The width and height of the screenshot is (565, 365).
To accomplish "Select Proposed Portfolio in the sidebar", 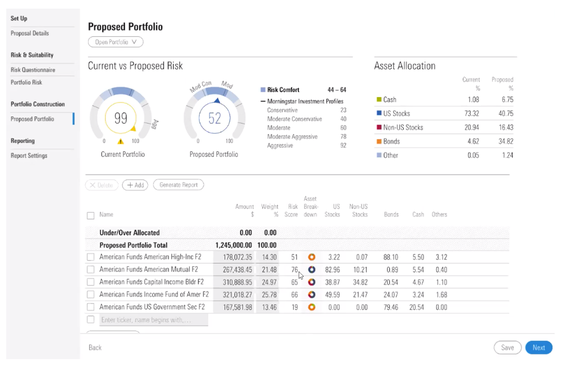I will (x=32, y=119).
